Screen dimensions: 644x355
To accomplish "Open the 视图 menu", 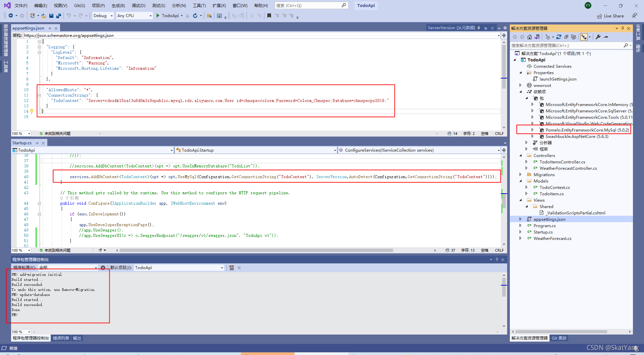I will tap(60, 5).
